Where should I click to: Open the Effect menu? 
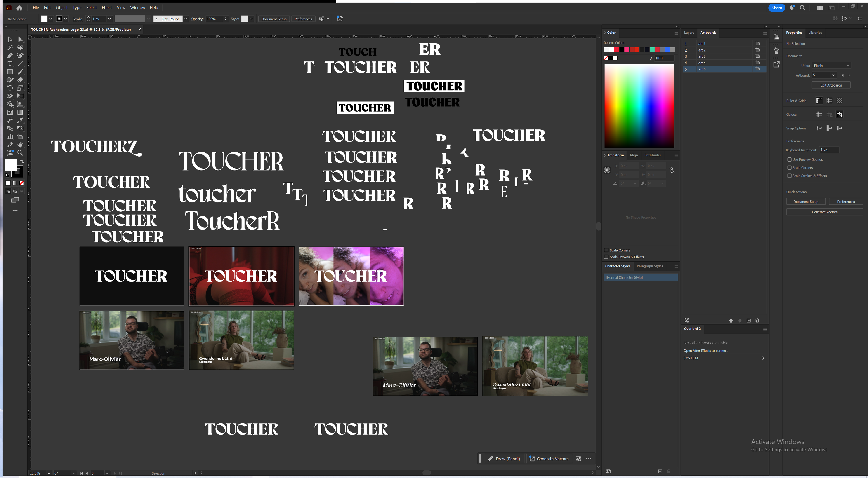(x=106, y=7)
